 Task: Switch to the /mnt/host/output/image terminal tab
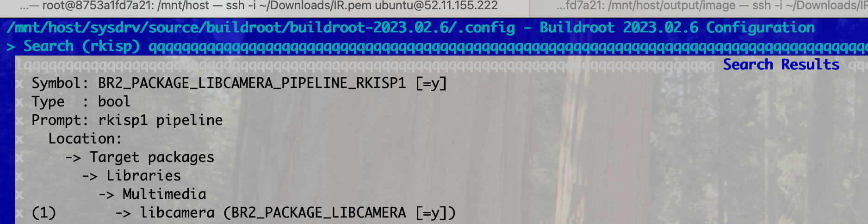[x=699, y=6]
